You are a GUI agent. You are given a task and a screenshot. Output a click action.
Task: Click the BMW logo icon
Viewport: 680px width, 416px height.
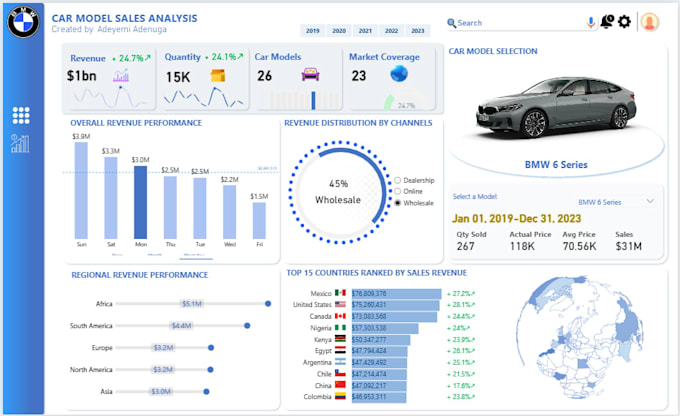(23, 21)
